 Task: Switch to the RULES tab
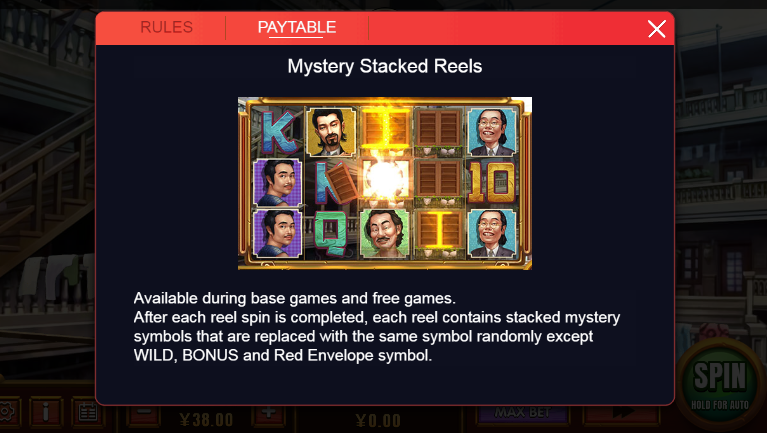click(166, 27)
